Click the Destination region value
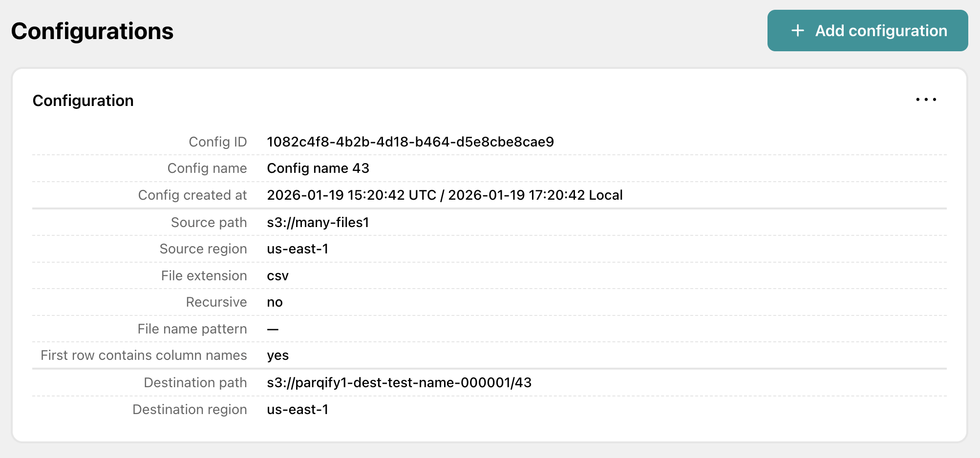Image resolution: width=980 pixels, height=458 pixels. [x=298, y=409]
